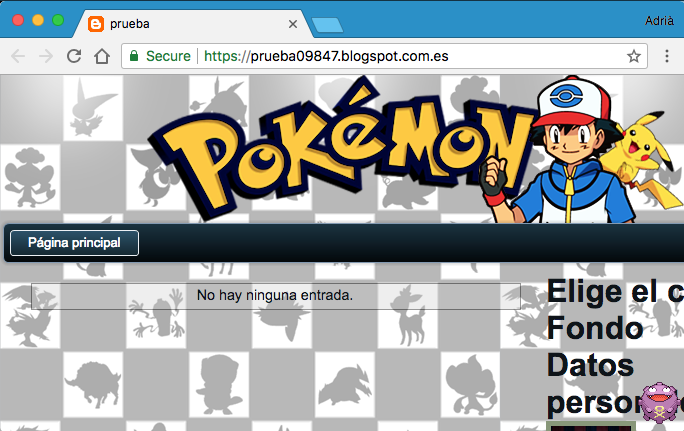Click the Blogger favicon on the prueba tab
The height and width of the screenshot is (431, 684).
click(96, 24)
